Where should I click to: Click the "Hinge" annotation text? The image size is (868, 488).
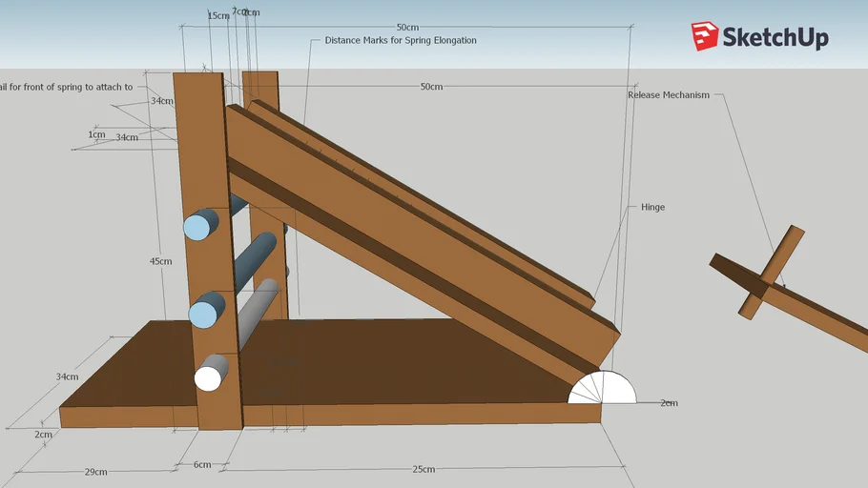tap(652, 207)
